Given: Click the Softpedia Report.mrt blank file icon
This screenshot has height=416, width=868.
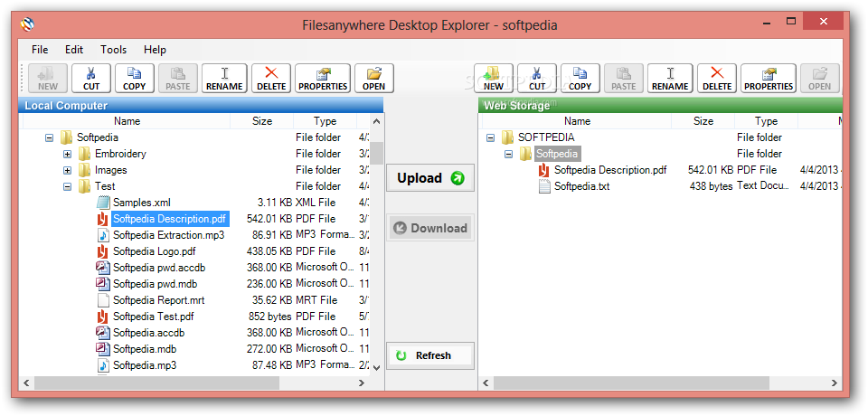Looking at the screenshot, I should pos(103,300).
